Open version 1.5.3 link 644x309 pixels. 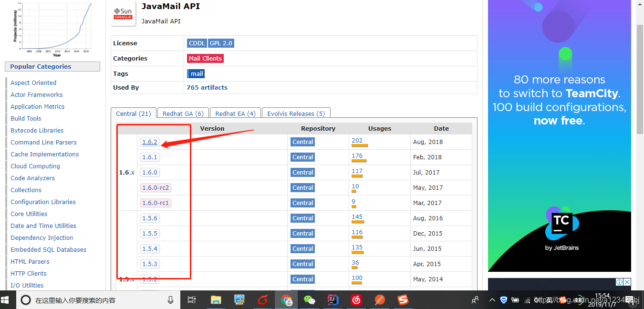point(150,264)
